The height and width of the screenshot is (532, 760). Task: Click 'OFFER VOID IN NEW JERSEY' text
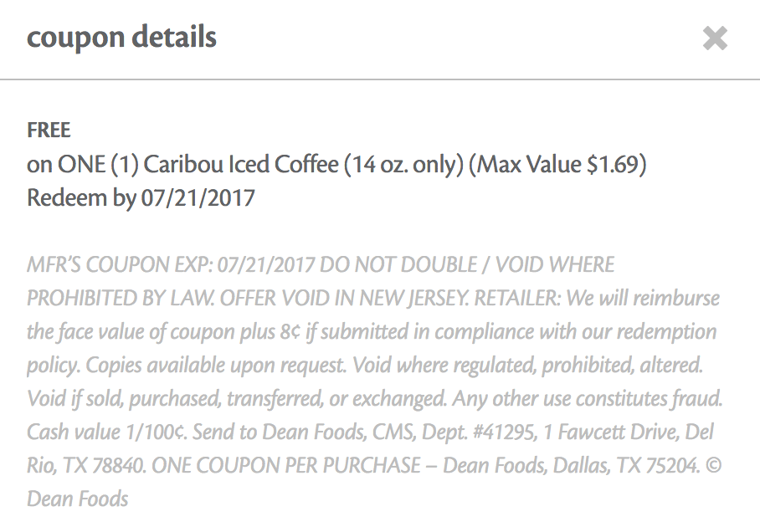(x=344, y=298)
